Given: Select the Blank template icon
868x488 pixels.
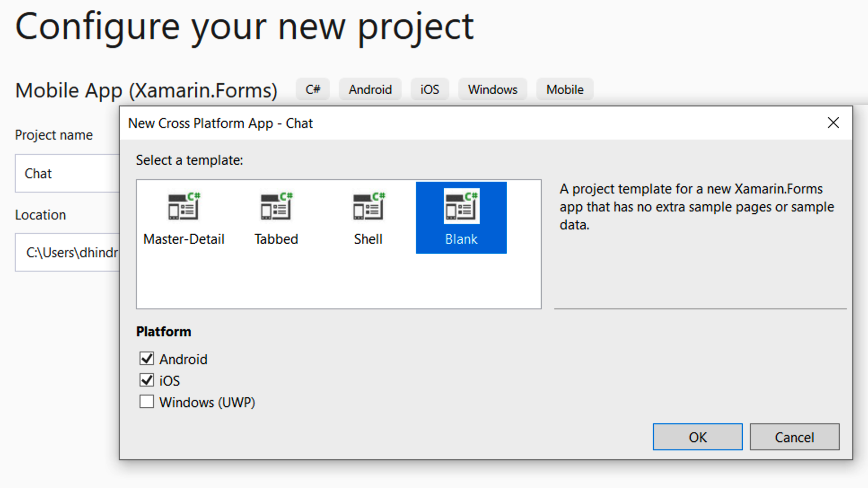Looking at the screenshot, I should click(461, 206).
